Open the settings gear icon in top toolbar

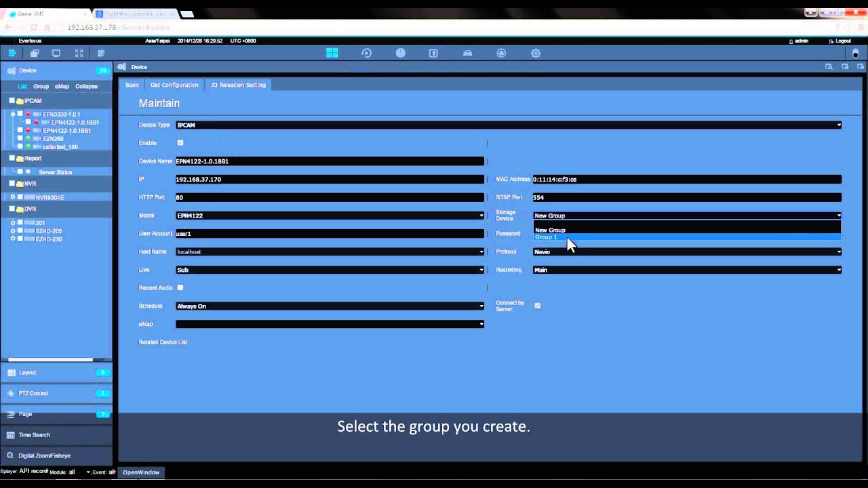coord(536,53)
